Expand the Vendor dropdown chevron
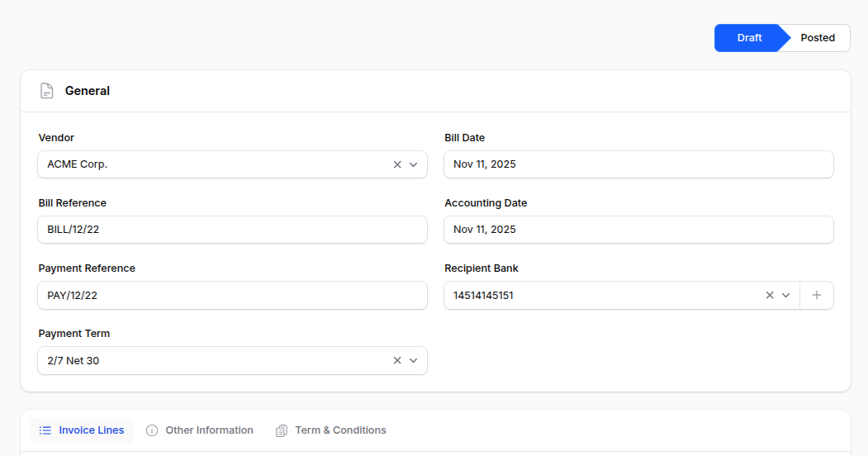868x456 pixels. [414, 164]
